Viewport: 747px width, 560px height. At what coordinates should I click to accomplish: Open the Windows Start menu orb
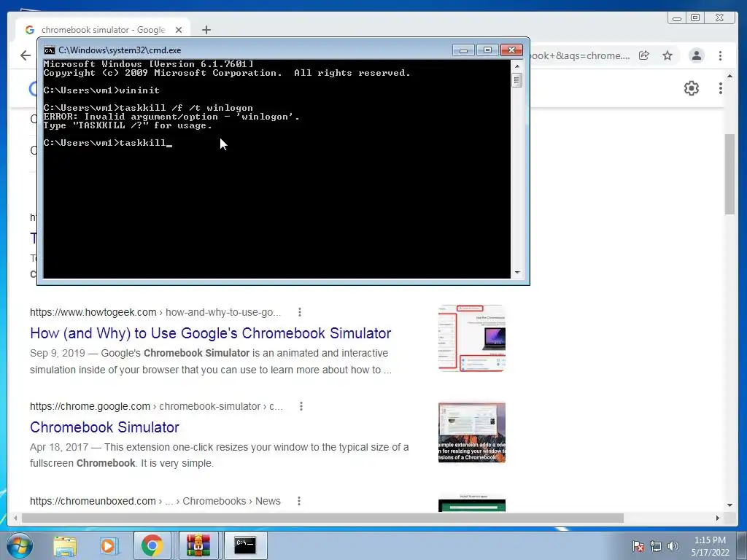pos(20,545)
